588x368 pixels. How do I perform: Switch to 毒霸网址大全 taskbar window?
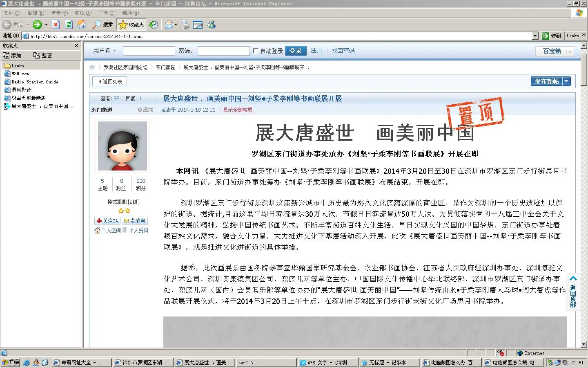click(x=81, y=363)
